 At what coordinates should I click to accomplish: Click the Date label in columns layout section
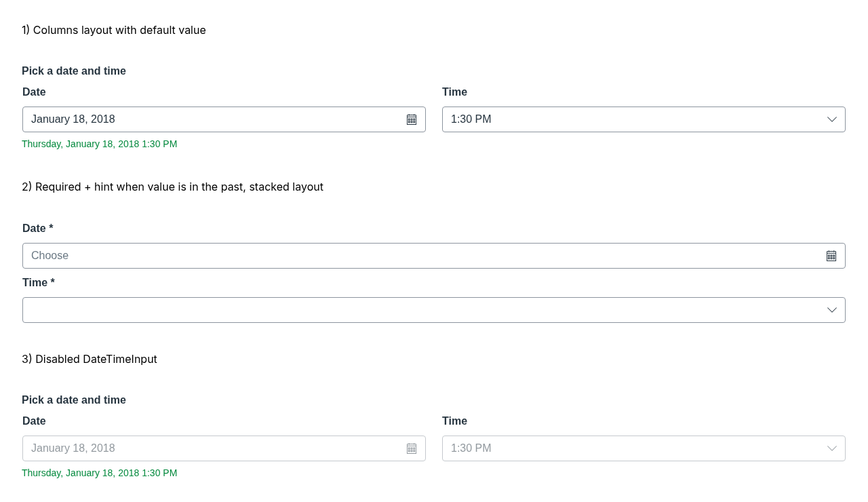click(34, 92)
